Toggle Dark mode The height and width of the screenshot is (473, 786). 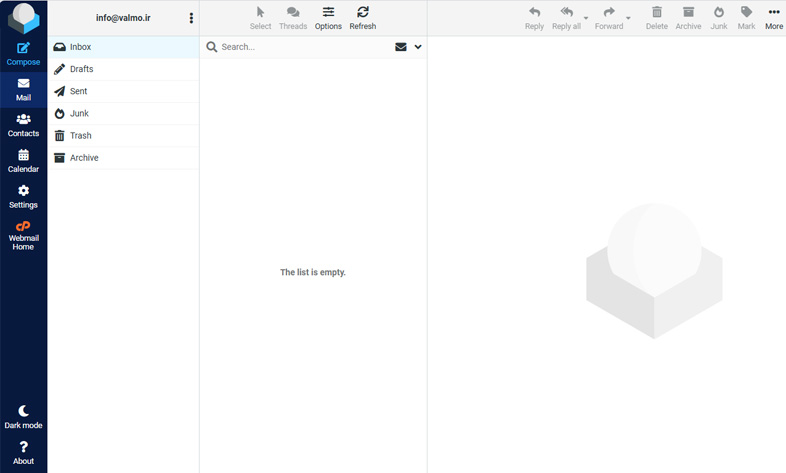click(x=23, y=417)
